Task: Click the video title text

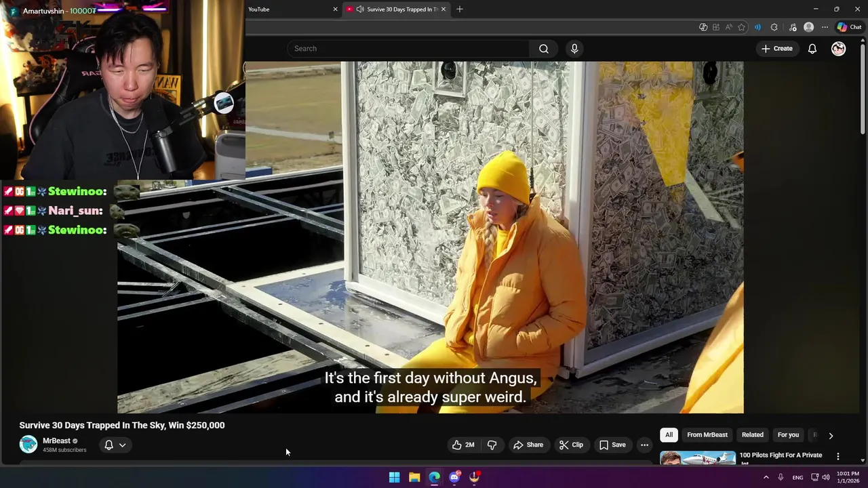Action: [122, 425]
